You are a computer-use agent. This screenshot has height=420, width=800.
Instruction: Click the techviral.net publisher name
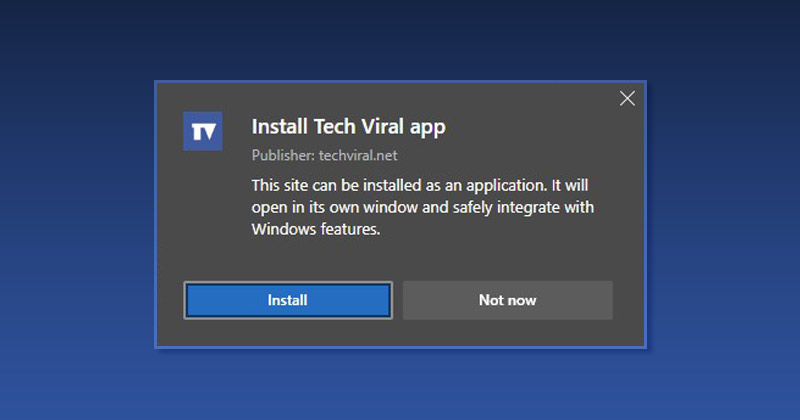pyautogui.click(x=358, y=155)
